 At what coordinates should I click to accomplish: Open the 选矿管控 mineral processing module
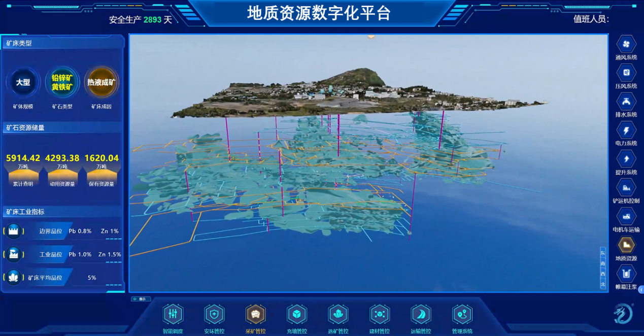(338, 315)
